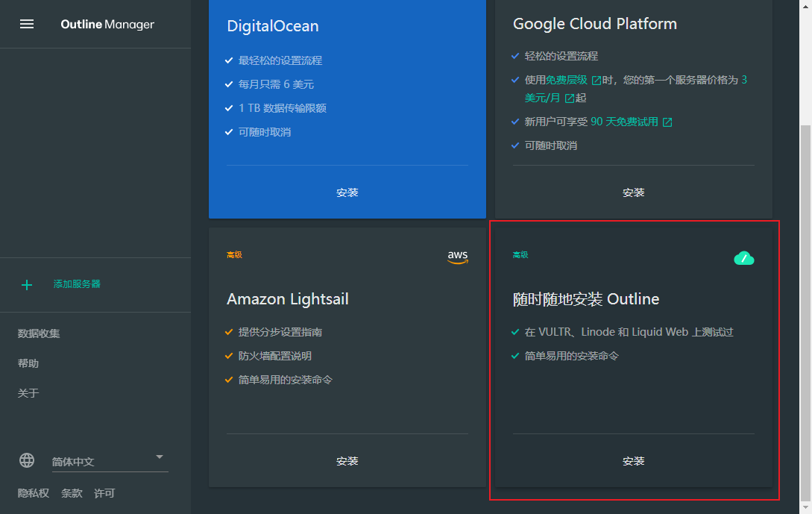Open external link icon beside 90 天免费试用
The height and width of the screenshot is (514, 812).
[x=667, y=122]
